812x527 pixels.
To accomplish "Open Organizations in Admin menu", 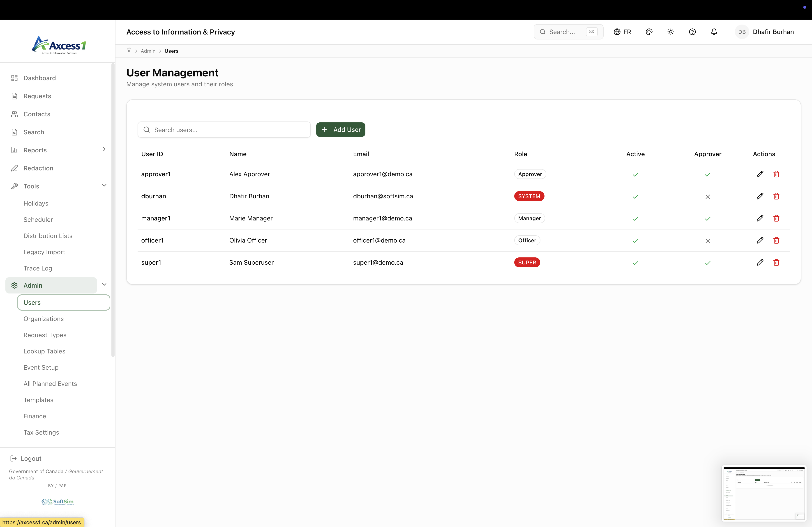I will click(43, 319).
